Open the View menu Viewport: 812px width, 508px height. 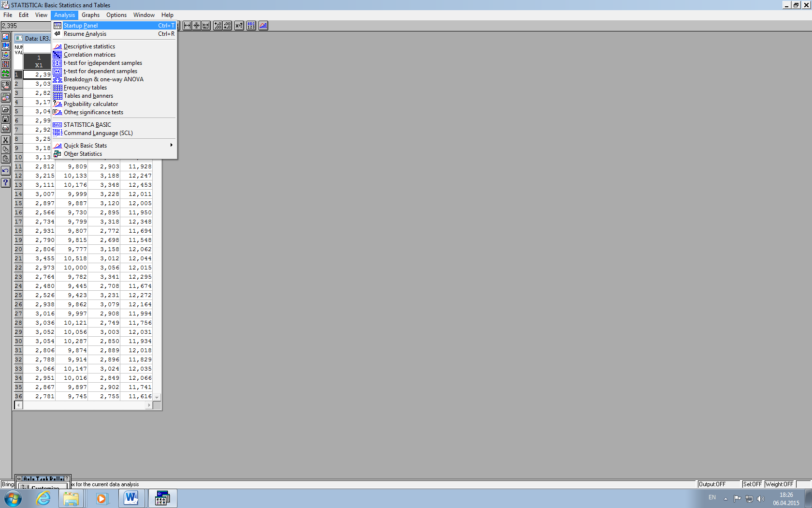point(41,15)
